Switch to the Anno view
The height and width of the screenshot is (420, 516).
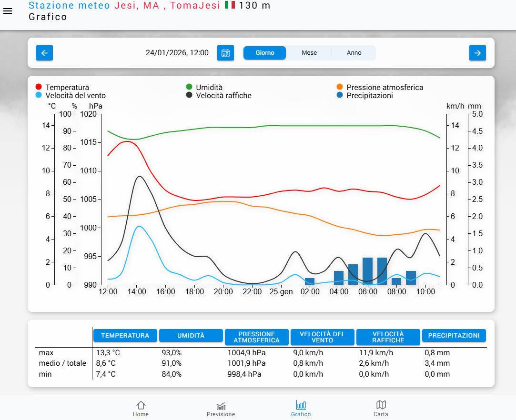(x=354, y=53)
